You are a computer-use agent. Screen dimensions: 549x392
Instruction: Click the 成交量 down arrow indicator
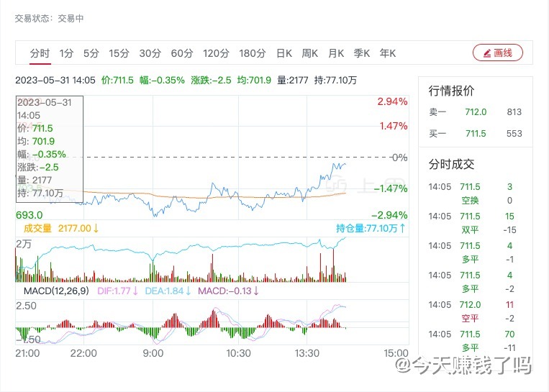(x=96, y=228)
